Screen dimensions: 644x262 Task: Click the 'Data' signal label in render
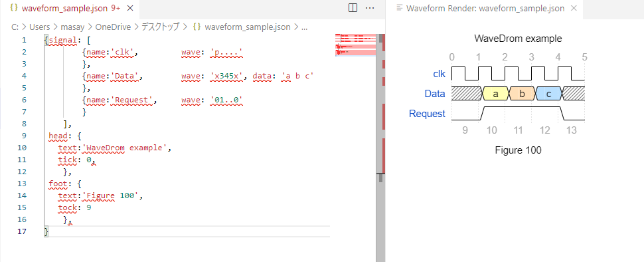(x=435, y=94)
